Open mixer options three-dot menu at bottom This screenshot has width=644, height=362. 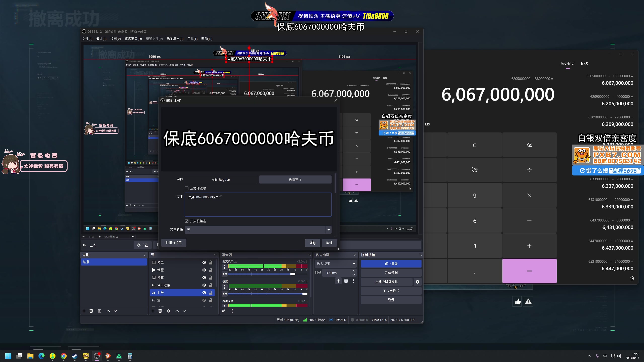[x=232, y=311]
